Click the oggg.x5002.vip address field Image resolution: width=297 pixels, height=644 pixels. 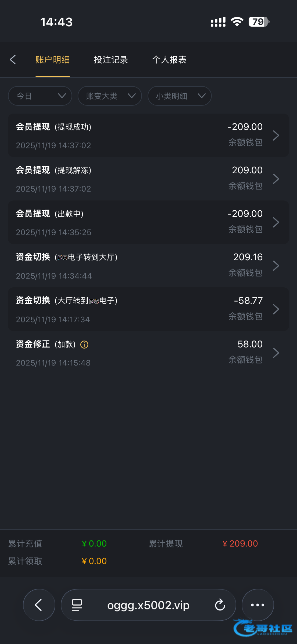click(148, 605)
